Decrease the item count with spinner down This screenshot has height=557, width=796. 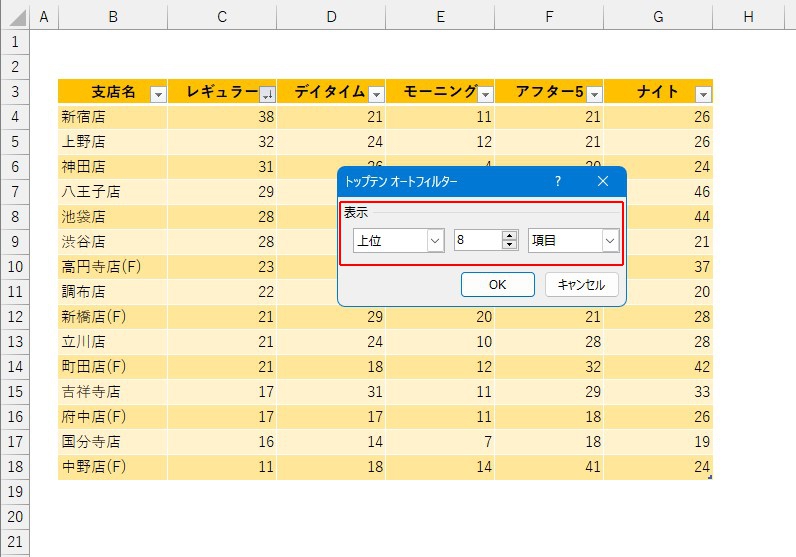[509, 246]
